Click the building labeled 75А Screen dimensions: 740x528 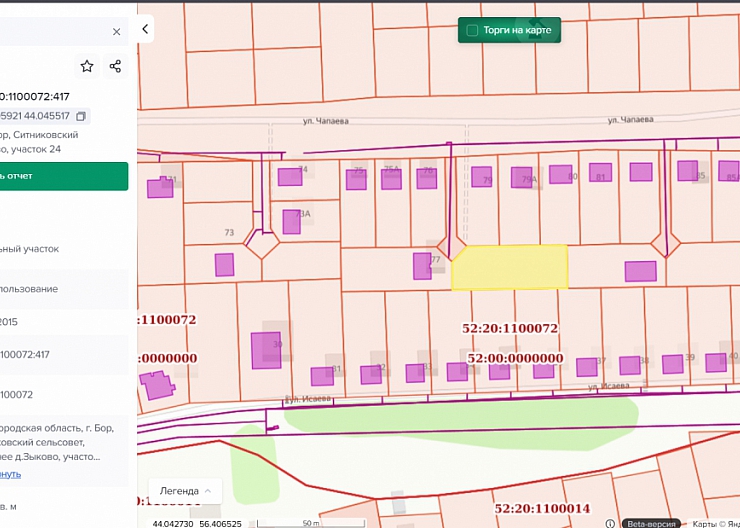click(391, 179)
